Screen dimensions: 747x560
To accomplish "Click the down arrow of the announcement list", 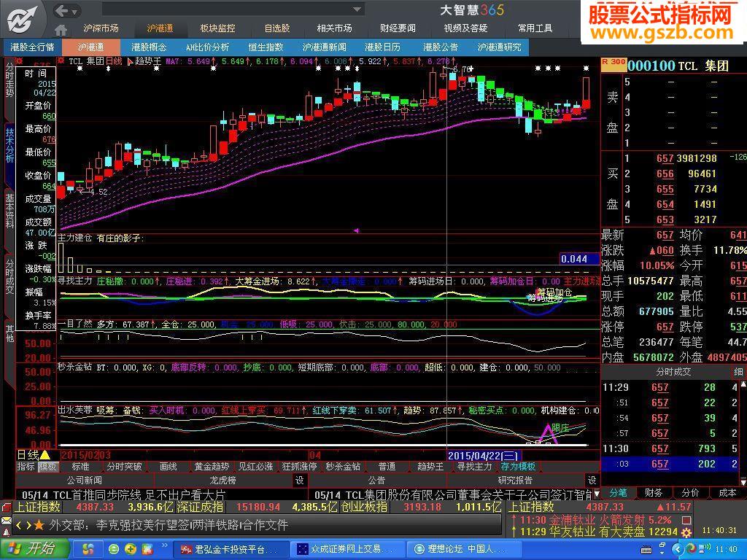I will point(596,495).
